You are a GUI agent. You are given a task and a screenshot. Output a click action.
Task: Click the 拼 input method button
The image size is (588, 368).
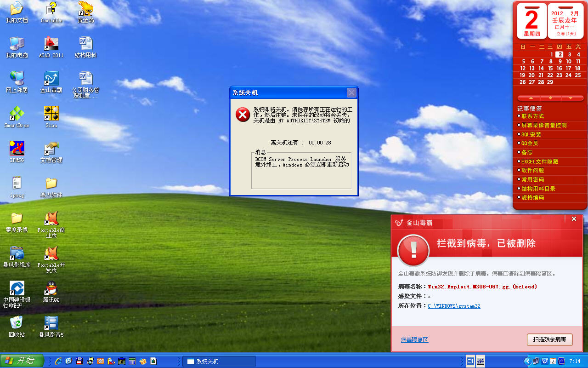click(x=480, y=361)
